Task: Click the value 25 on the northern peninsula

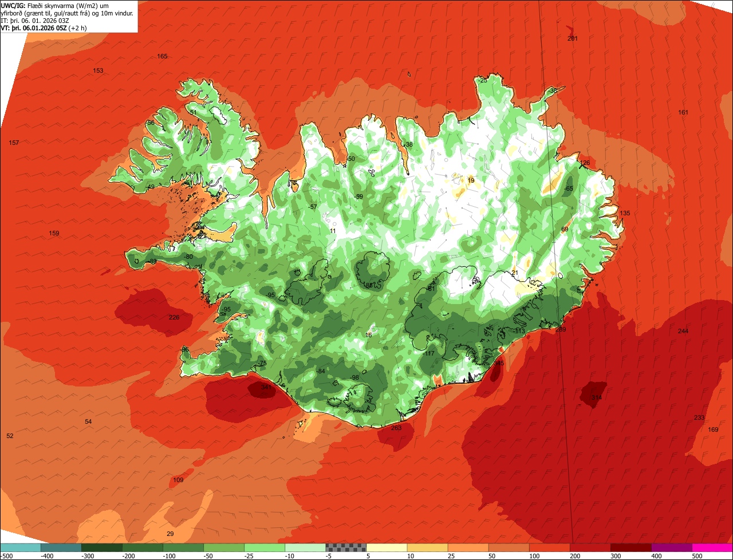Action: pos(483,81)
